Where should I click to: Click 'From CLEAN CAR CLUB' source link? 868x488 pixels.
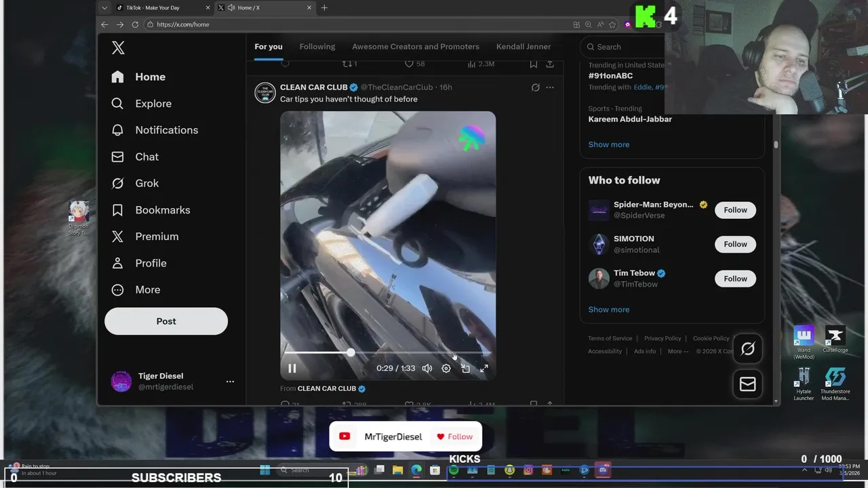(x=327, y=388)
